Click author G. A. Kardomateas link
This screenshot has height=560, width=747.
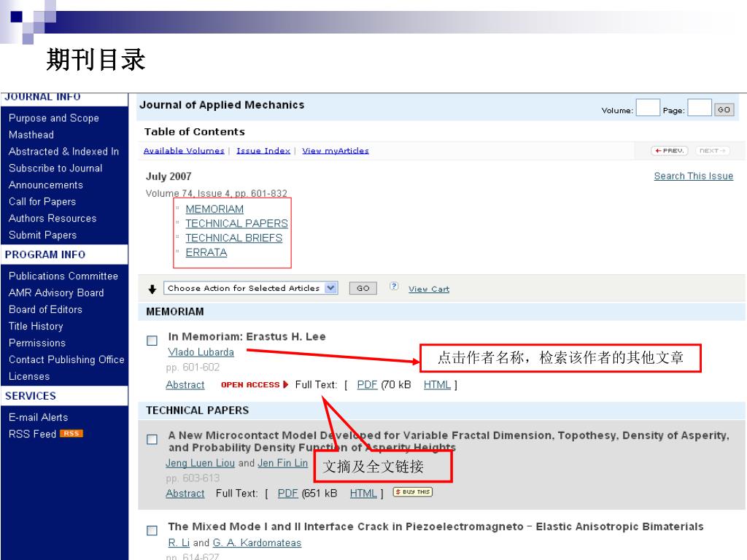coord(257,542)
